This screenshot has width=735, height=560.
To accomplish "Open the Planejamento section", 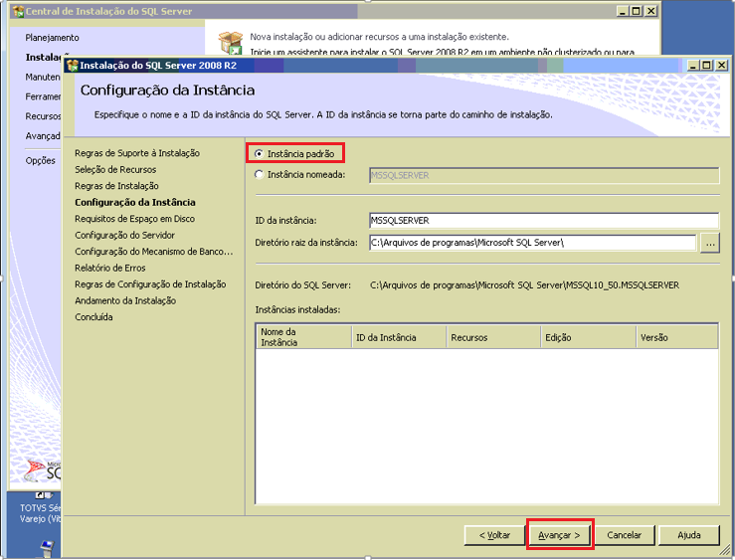I will [52, 38].
